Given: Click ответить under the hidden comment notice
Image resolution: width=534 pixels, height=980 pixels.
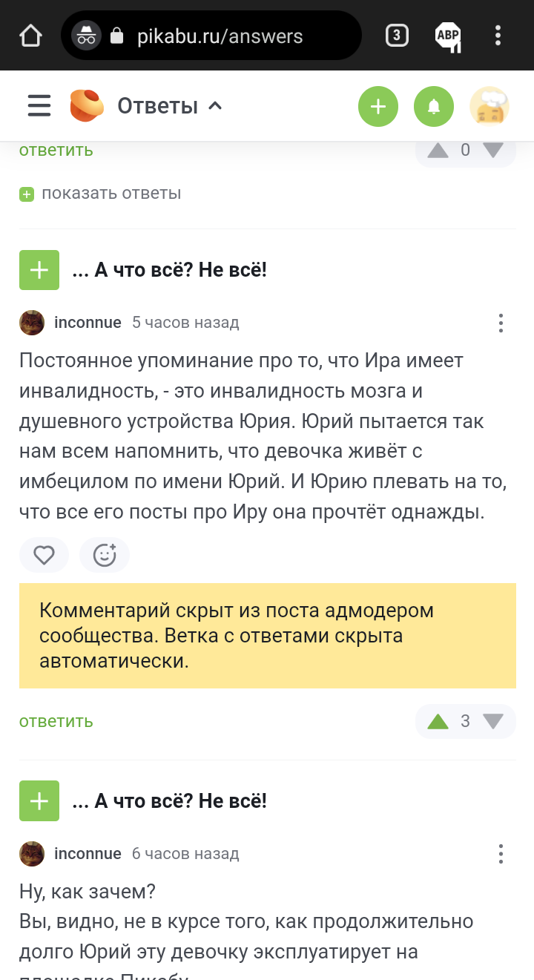Looking at the screenshot, I should pyautogui.click(x=56, y=721).
